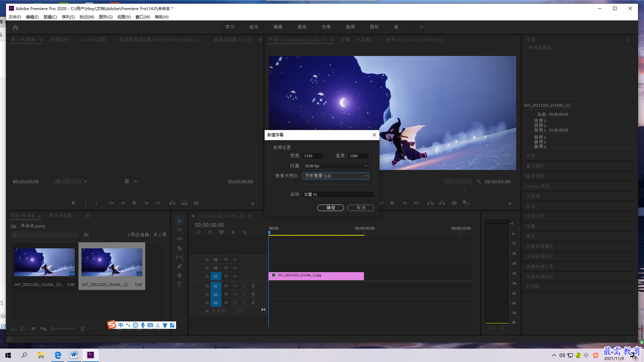
Task: Switch to 效果 workspace
Action: pyautogui.click(x=326, y=27)
